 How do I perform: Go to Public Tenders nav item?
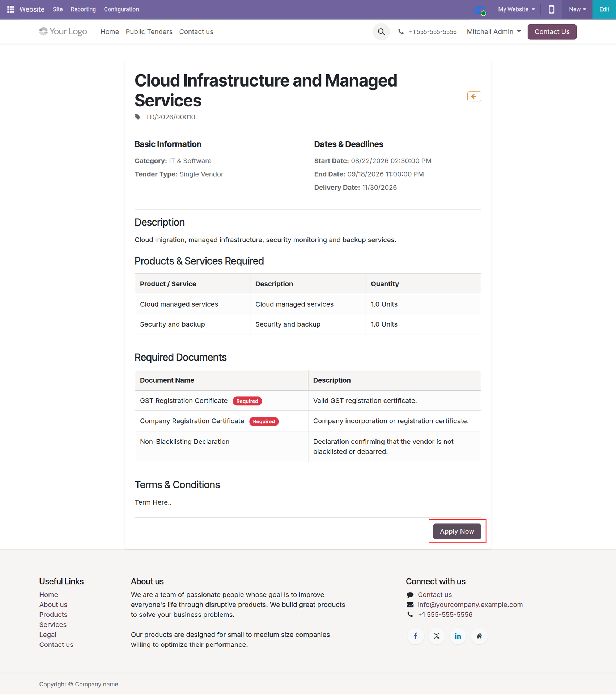click(x=149, y=32)
